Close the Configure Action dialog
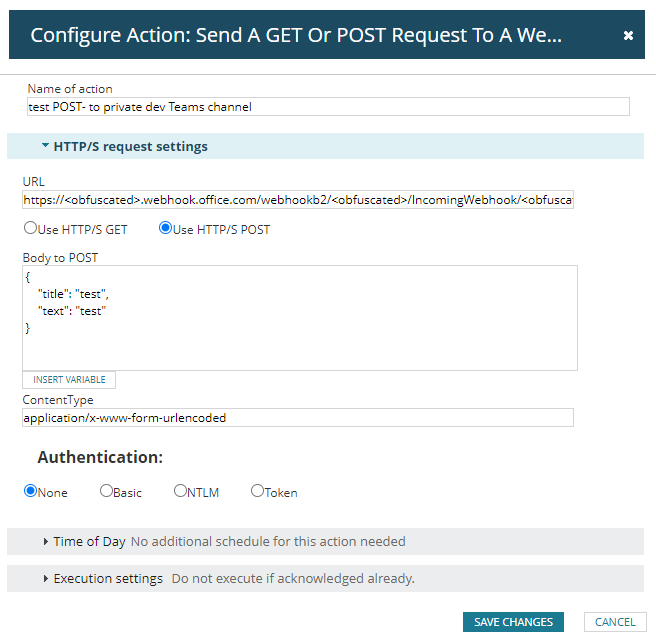656x642 pixels. [x=628, y=35]
